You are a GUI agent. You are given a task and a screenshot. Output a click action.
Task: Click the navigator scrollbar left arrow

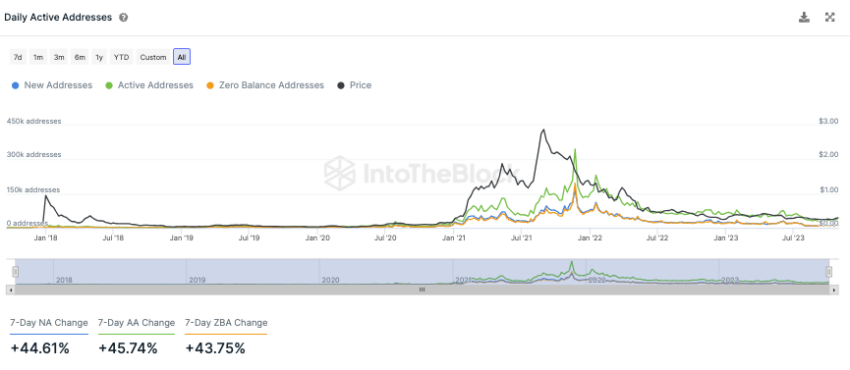tap(11, 290)
